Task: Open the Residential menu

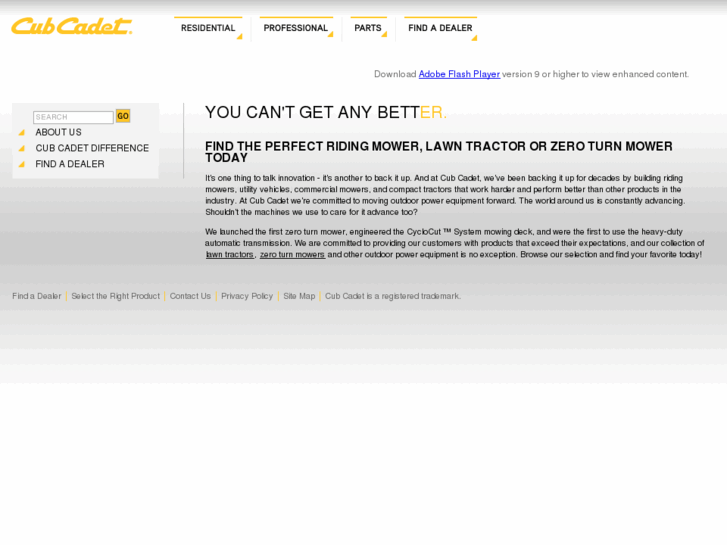Action: 208,28
